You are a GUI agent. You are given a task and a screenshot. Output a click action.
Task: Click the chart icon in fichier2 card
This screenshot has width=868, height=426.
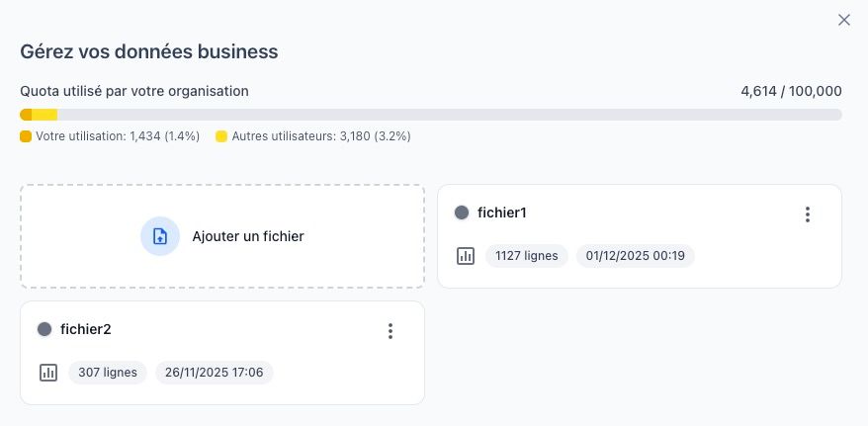48,373
